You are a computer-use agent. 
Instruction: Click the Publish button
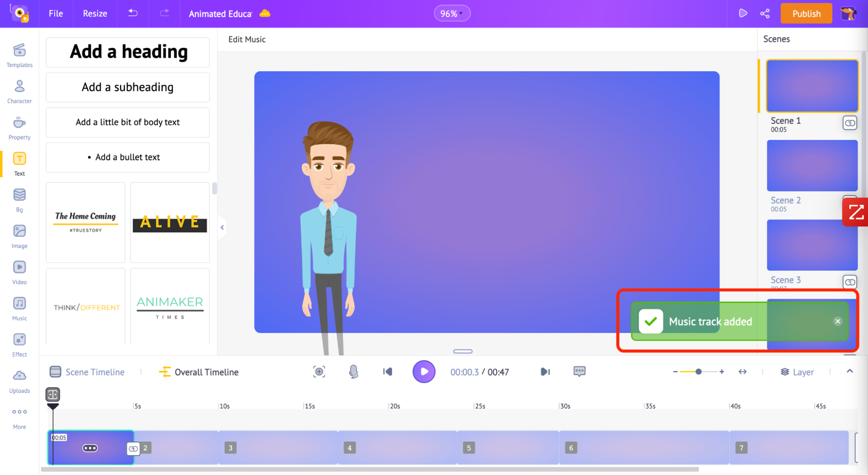click(805, 14)
